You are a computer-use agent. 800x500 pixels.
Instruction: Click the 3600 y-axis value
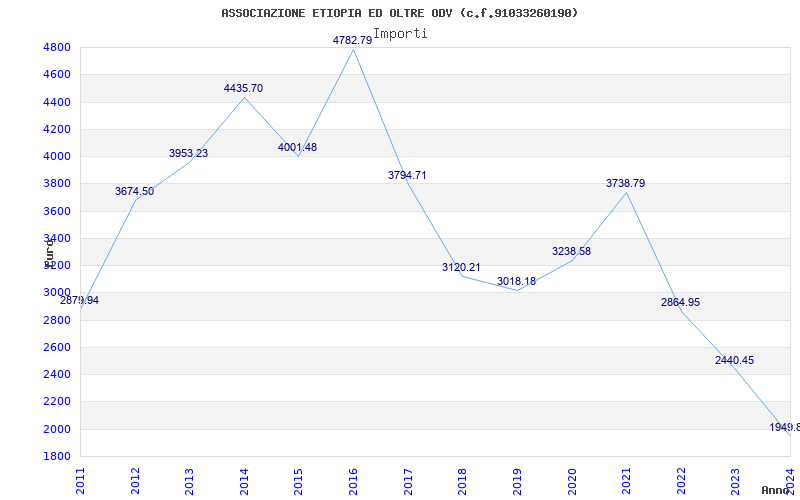tap(57, 211)
